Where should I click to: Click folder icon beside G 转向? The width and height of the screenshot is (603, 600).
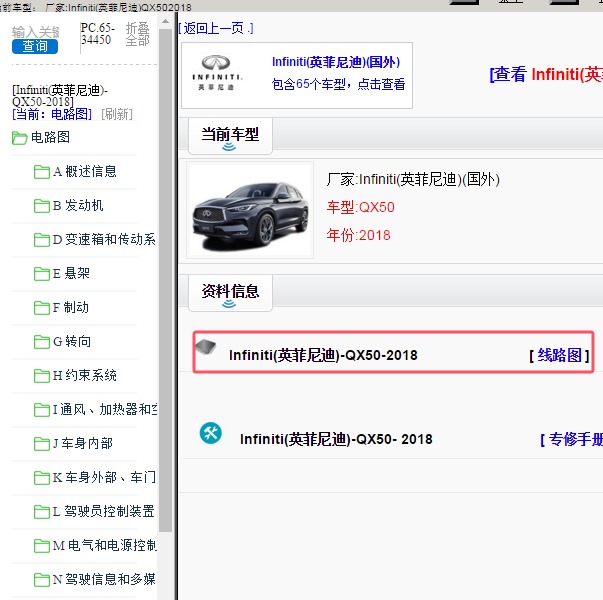tap(42, 342)
